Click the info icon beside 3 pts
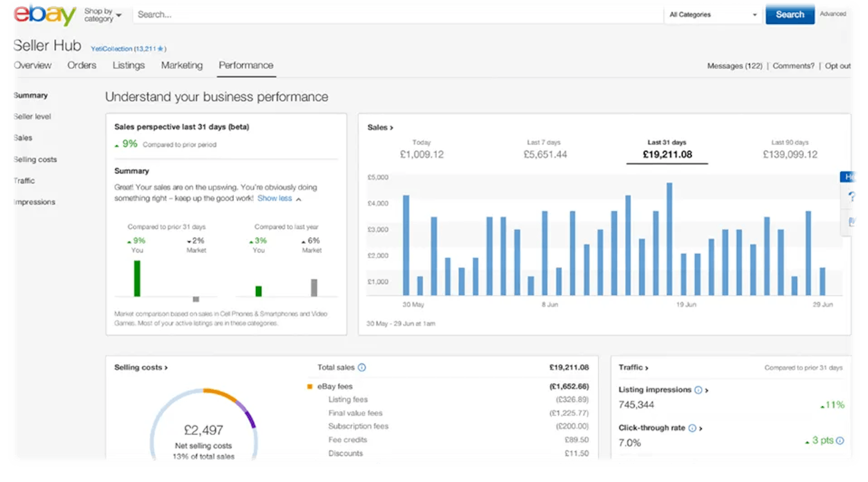Image resolution: width=868 pixels, height=482 pixels. (x=840, y=440)
